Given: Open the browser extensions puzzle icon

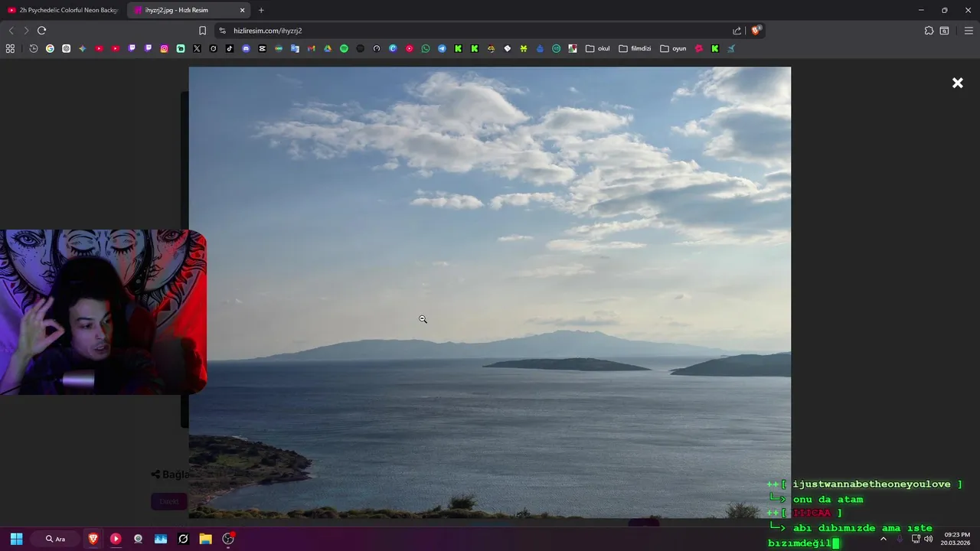Looking at the screenshot, I should [x=929, y=31].
